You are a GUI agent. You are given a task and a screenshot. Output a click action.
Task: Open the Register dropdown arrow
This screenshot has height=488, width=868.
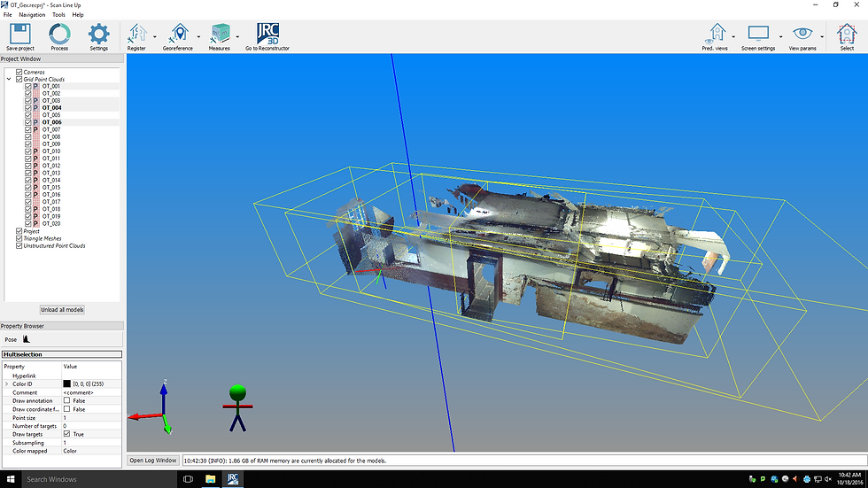click(154, 37)
